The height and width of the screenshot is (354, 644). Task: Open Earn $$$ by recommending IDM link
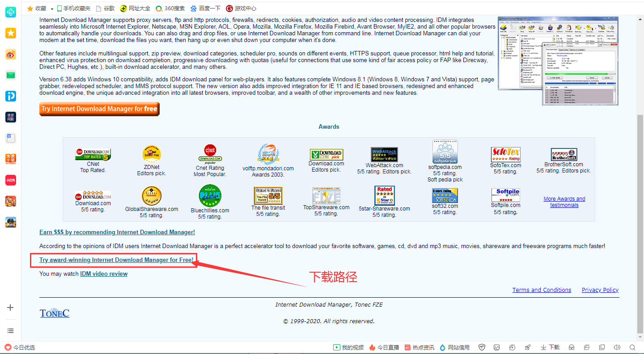117,232
